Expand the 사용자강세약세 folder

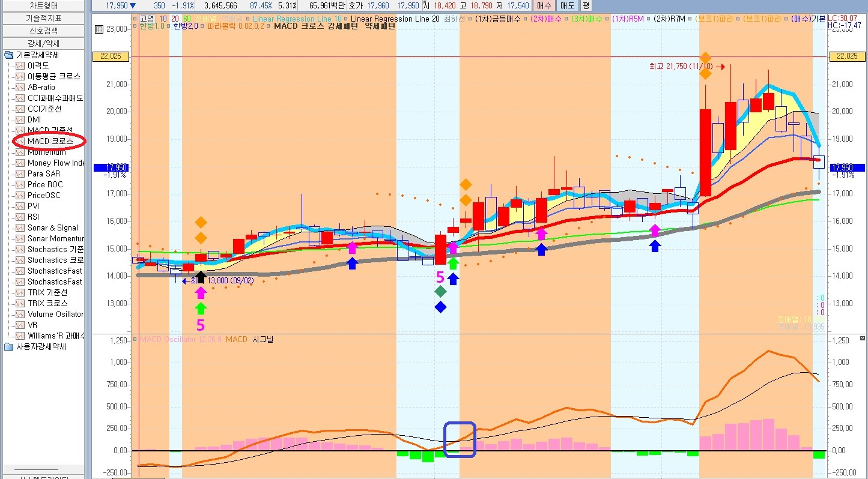click(x=8, y=347)
